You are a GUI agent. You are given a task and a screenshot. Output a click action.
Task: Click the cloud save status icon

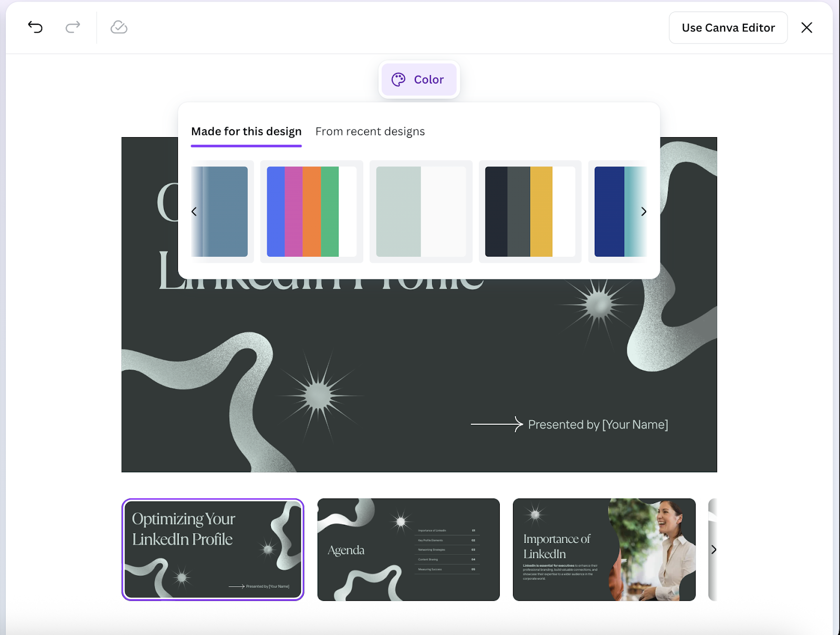click(119, 27)
